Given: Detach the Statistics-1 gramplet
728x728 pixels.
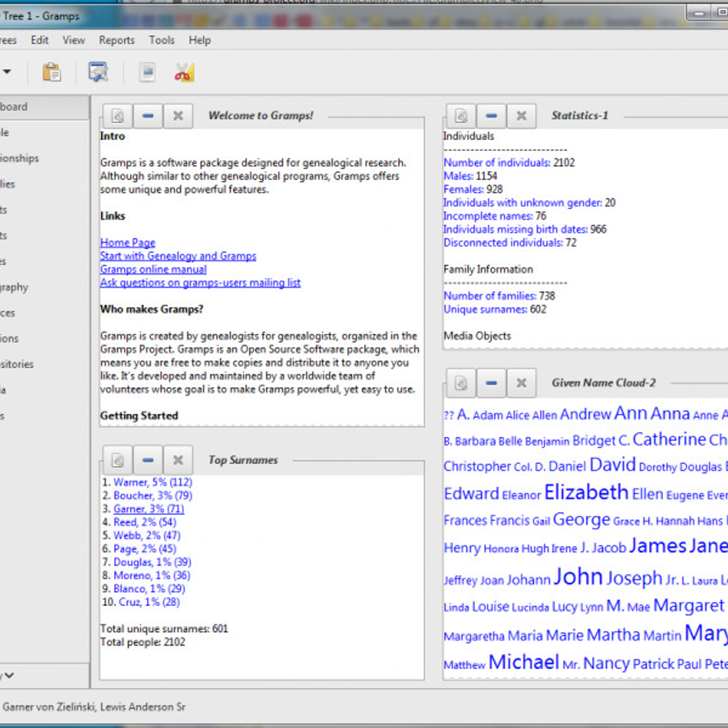Looking at the screenshot, I should click(x=461, y=116).
